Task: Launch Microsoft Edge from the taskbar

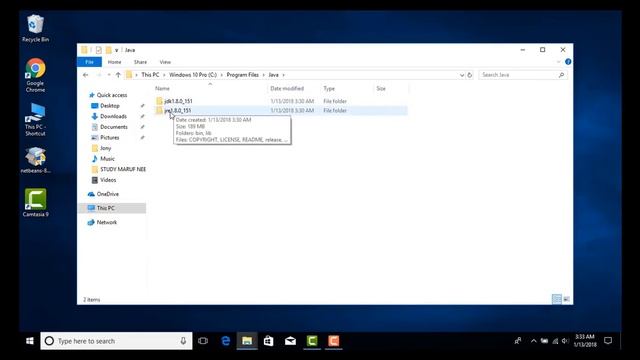Action: (x=225, y=341)
